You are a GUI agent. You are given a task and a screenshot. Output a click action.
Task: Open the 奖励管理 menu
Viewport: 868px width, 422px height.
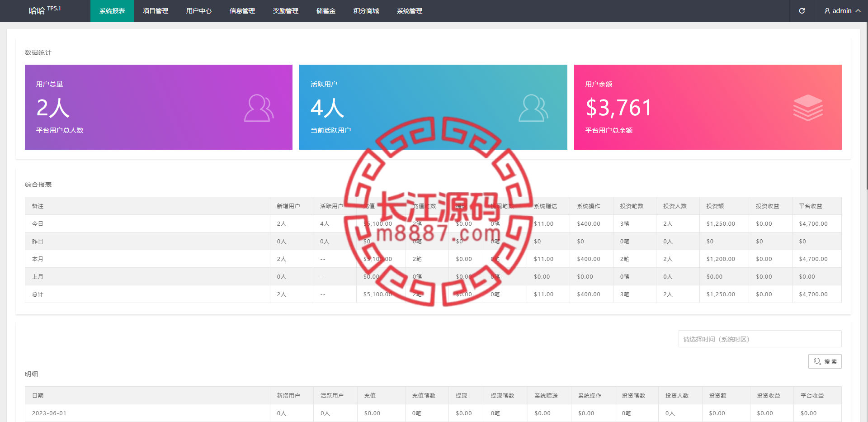[286, 11]
